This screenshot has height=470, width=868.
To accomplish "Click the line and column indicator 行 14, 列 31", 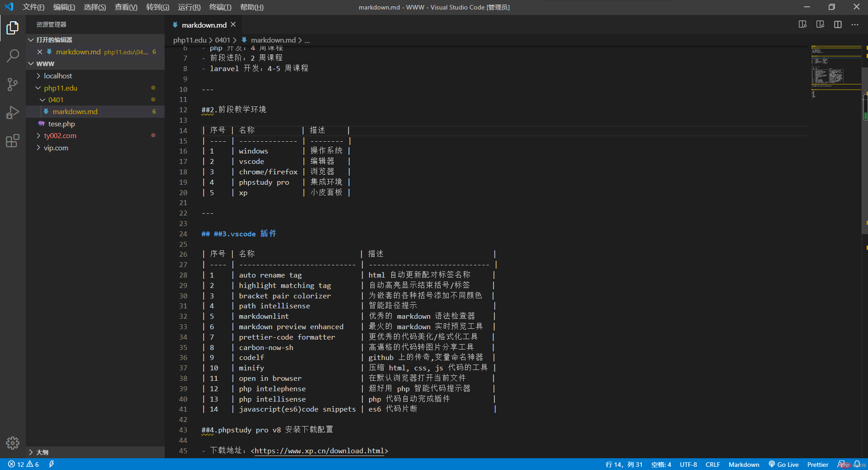I will (x=624, y=465).
